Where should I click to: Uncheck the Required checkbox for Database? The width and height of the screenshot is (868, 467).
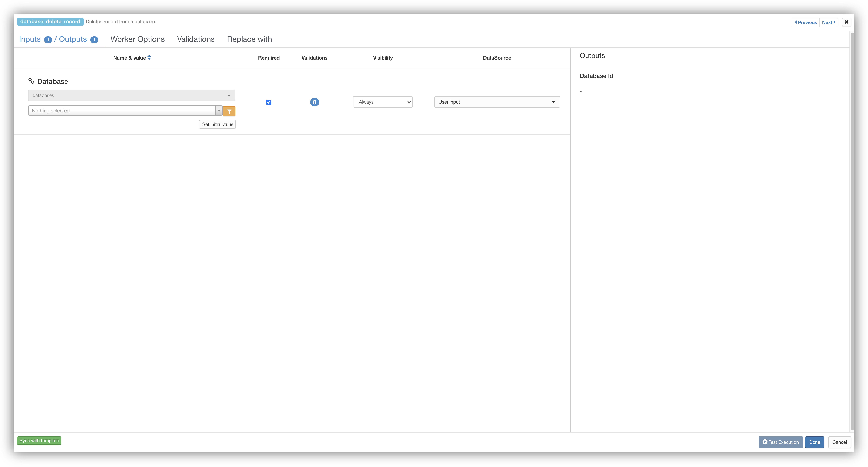pos(269,102)
